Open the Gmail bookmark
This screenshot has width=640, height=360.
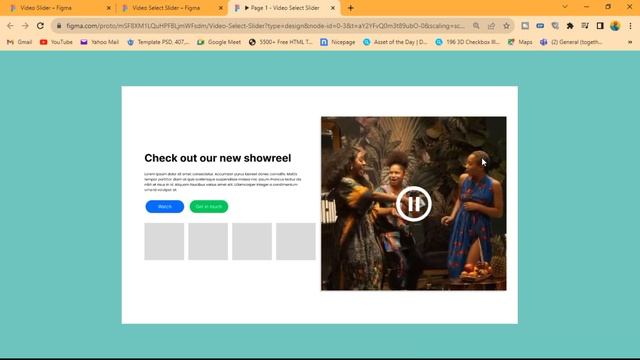(x=20, y=42)
